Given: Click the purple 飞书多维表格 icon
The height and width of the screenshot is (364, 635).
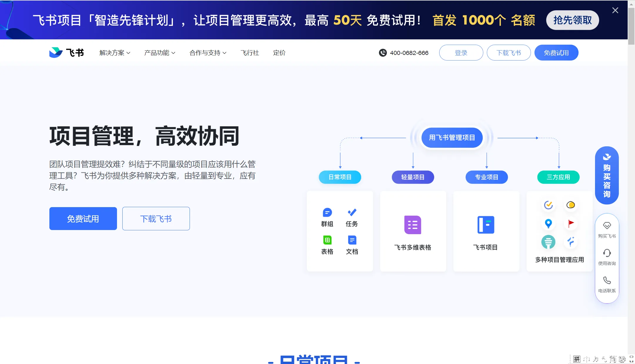Looking at the screenshot, I should (x=413, y=225).
